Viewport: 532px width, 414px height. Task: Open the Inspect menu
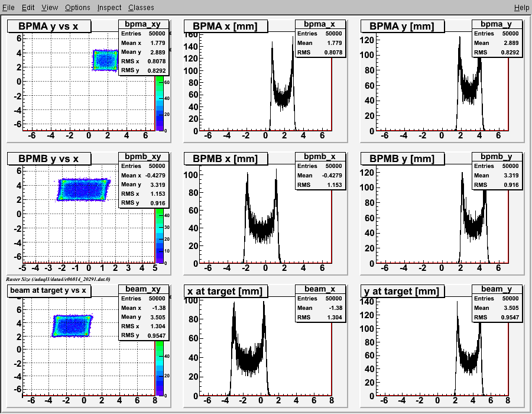[x=109, y=7]
